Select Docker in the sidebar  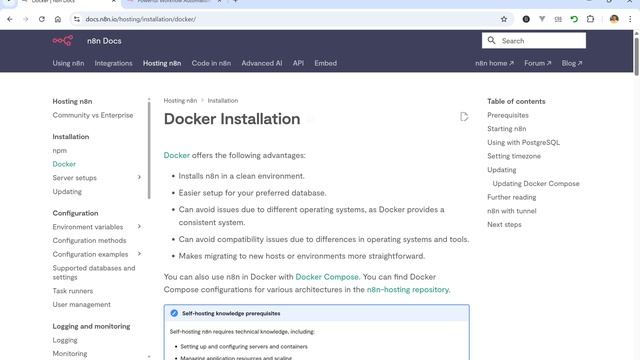pyautogui.click(x=64, y=164)
